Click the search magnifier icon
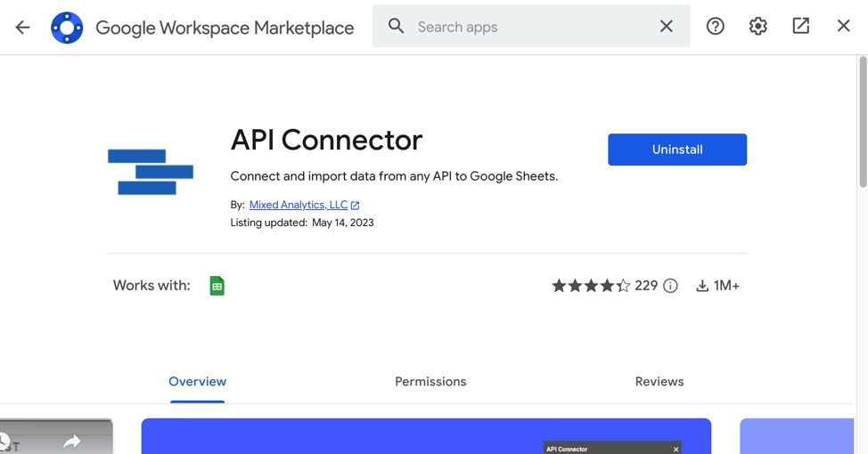The width and height of the screenshot is (868, 454). [396, 26]
